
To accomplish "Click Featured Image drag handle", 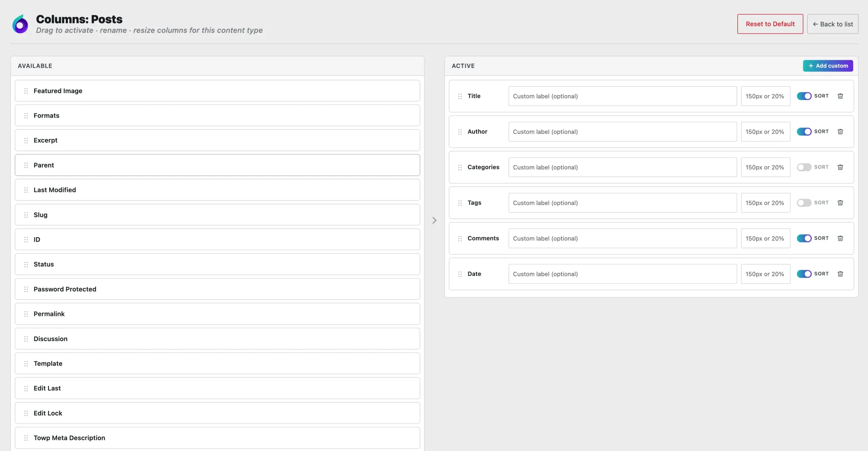I will tap(26, 91).
